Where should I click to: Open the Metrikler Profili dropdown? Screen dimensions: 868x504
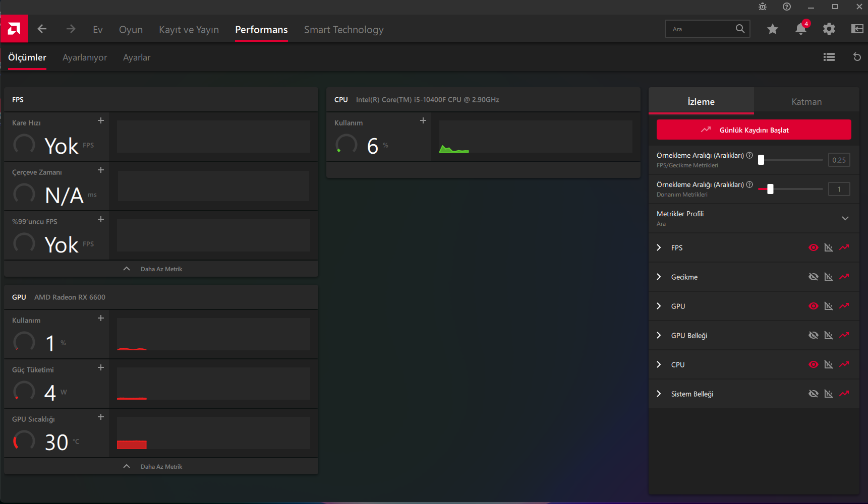[754, 218]
